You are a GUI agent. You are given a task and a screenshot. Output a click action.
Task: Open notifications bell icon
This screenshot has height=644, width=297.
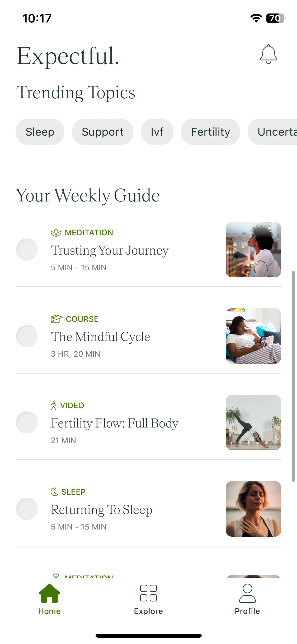268,54
